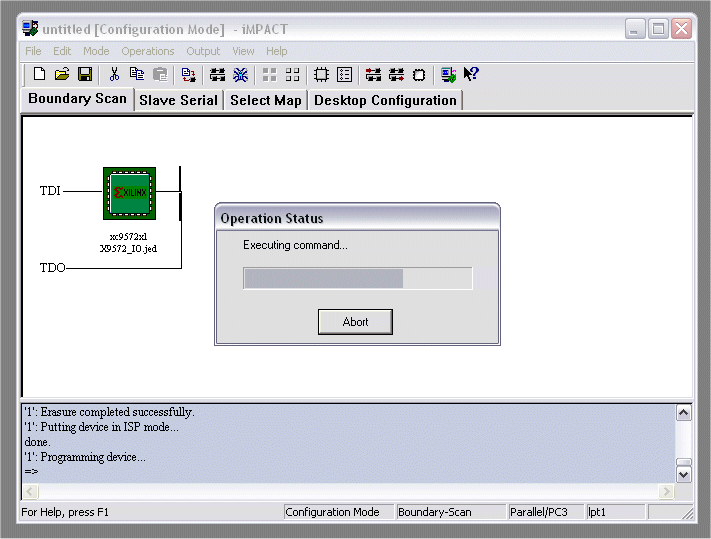Click the checklist properties toolbar icon
The width and height of the screenshot is (711, 539).
point(345,75)
